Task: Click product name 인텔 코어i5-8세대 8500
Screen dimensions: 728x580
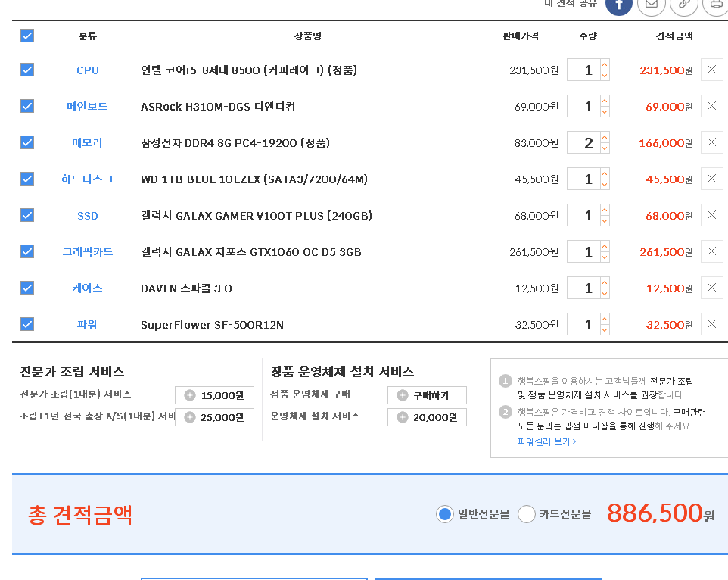Action: pos(249,70)
